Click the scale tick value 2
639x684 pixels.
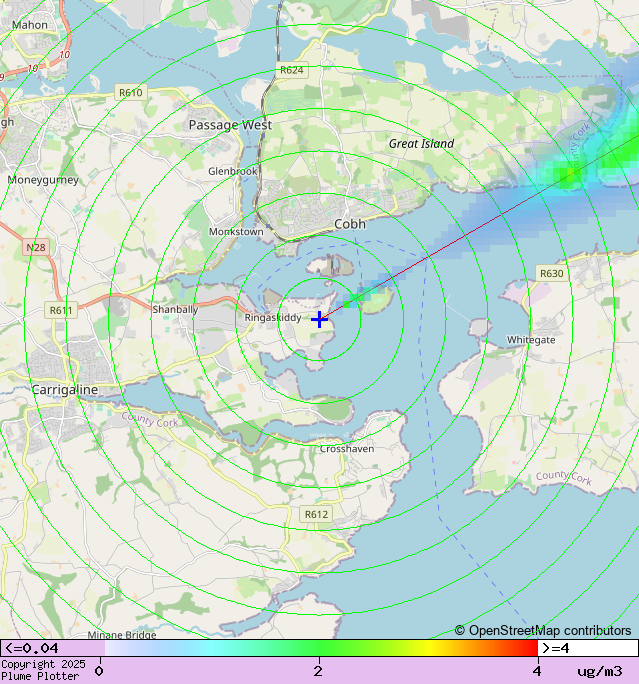coord(318,671)
